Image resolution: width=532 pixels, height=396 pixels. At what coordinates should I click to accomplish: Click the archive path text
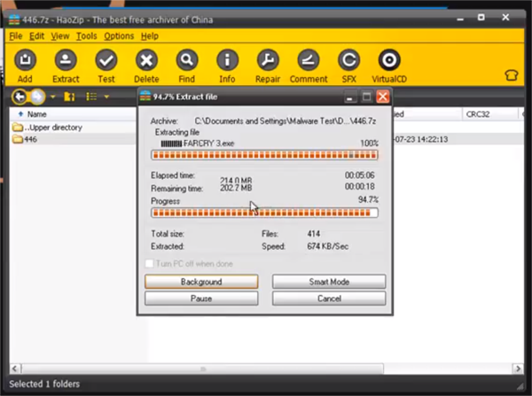pyautogui.click(x=285, y=121)
